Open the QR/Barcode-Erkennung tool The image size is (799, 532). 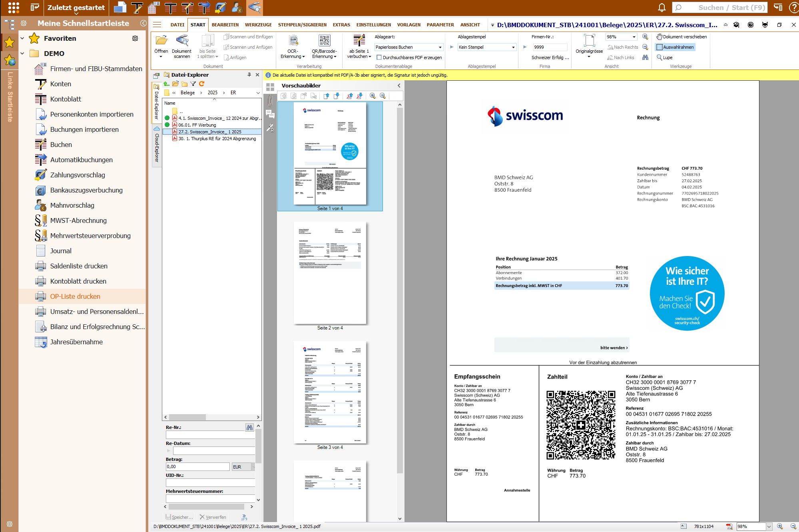pos(324,41)
